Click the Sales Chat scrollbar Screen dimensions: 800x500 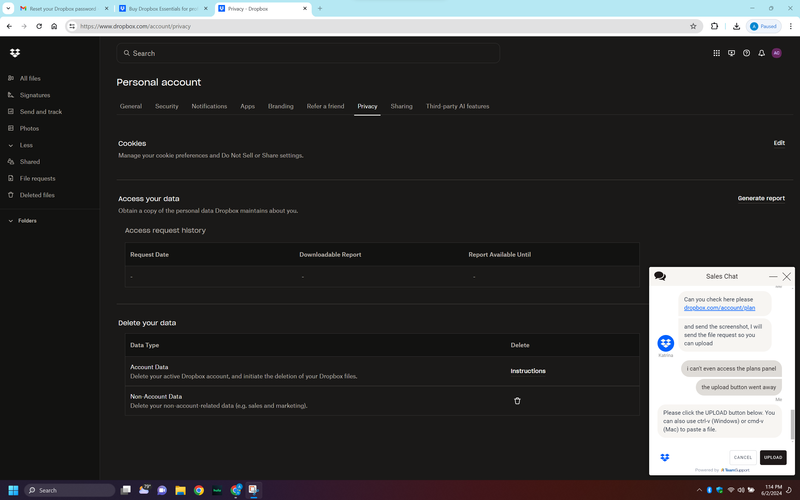[x=791, y=423]
